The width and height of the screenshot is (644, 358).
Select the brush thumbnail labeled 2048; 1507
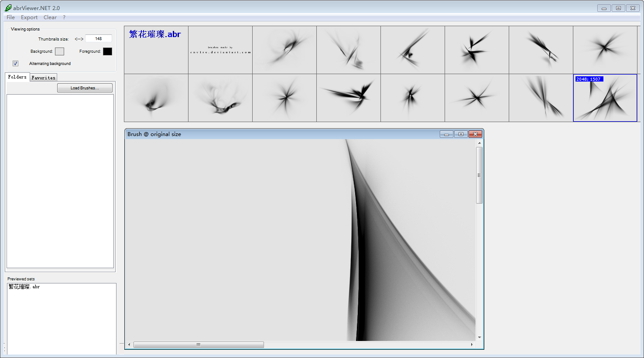coord(605,98)
